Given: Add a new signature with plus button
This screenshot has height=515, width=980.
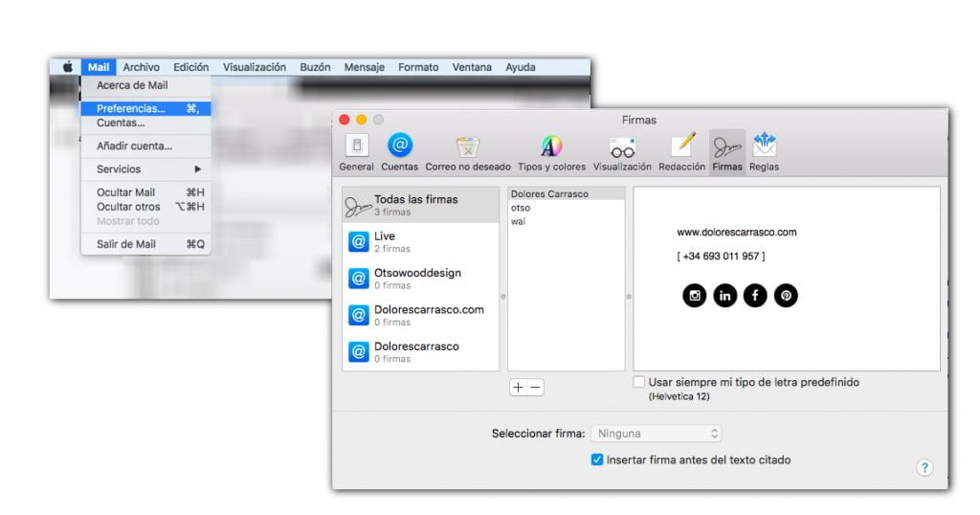Looking at the screenshot, I should (x=518, y=388).
